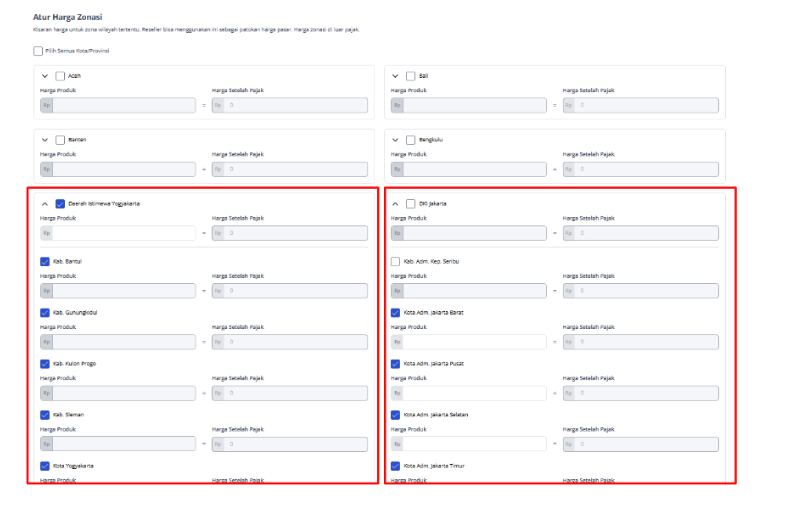
Task: Check the Bengkulu province checkbox
Action: (411, 140)
